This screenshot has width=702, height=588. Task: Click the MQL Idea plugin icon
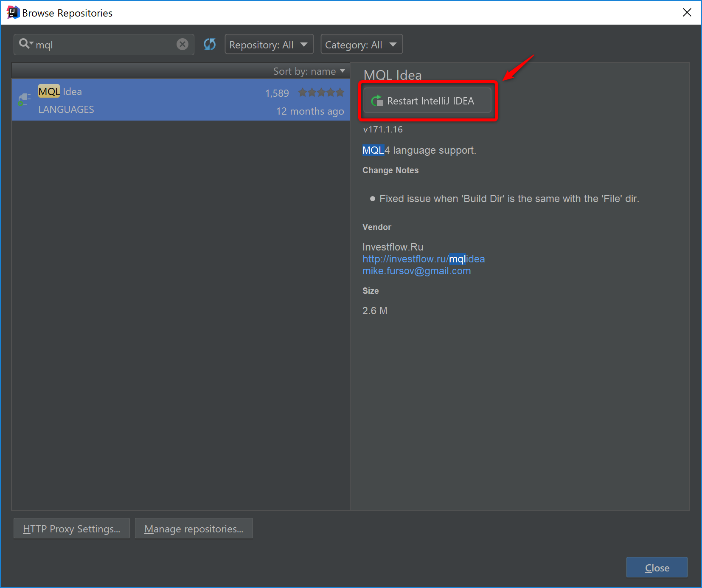click(x=24, y=100)
